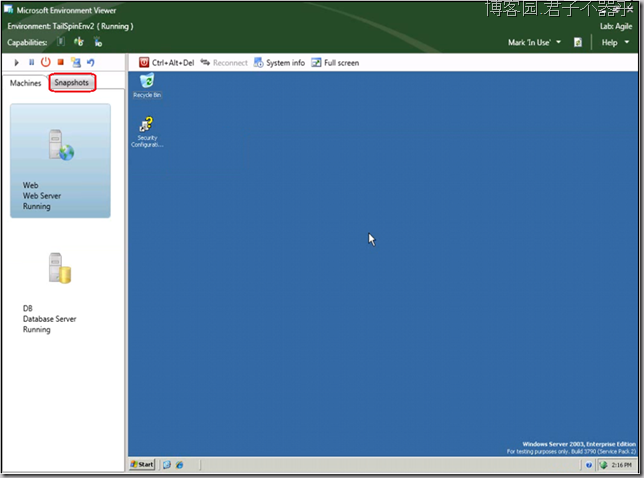The height and width of the screenshot is (478, 644).
Task: Click the first Capabilities icon
Action: (61, 41)
